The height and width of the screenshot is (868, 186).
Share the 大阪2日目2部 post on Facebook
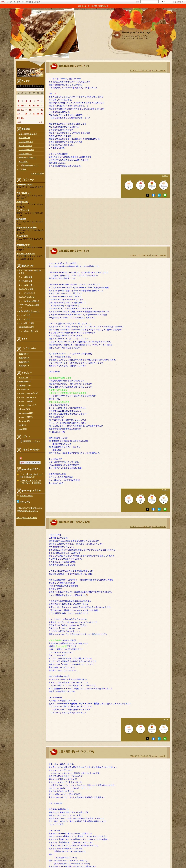point(153,509)
